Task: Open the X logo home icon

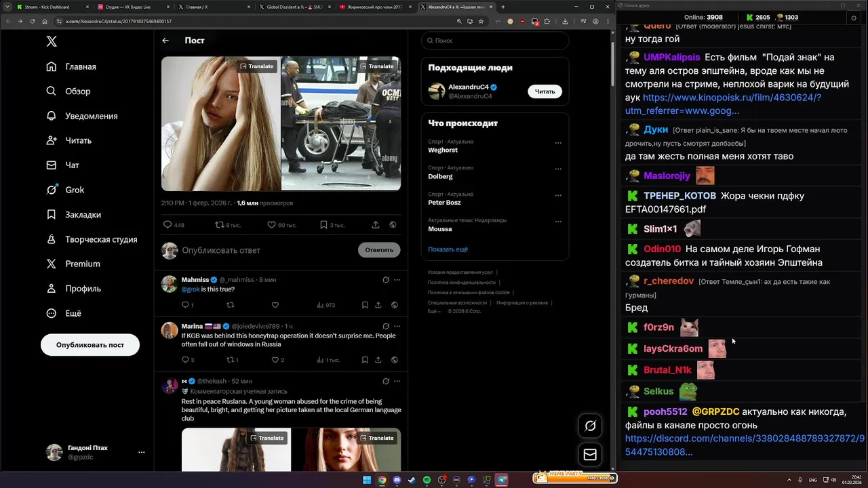Action: pos(52,41)
